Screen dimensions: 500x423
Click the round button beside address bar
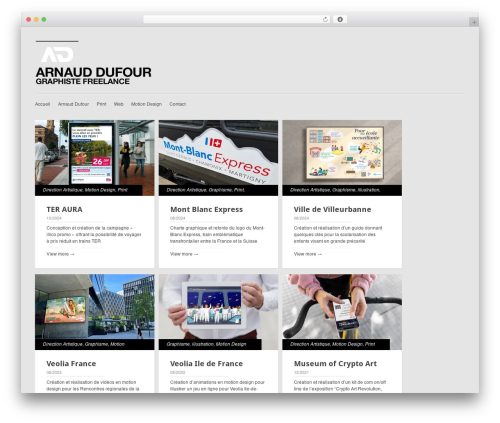(x=340, y=20)
